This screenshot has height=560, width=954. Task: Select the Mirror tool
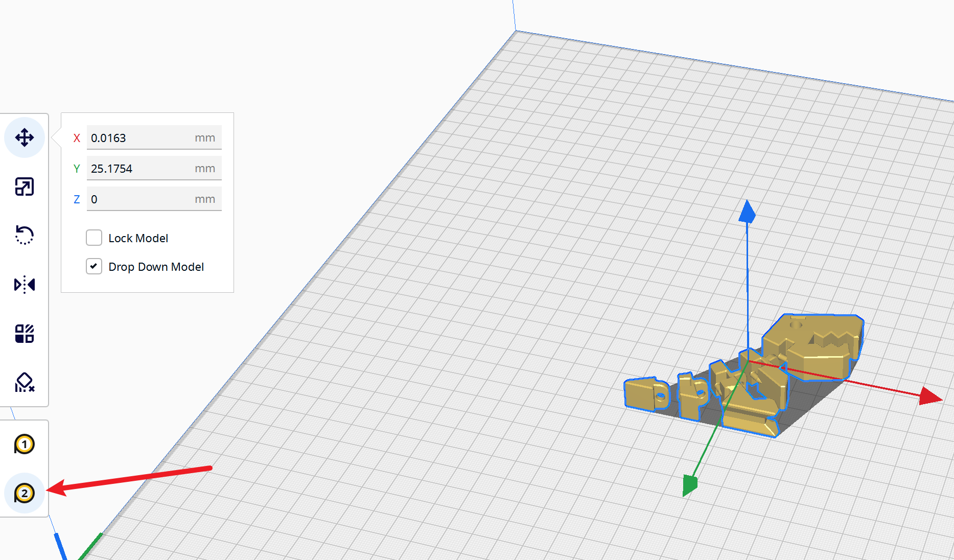tap(24, 285)
